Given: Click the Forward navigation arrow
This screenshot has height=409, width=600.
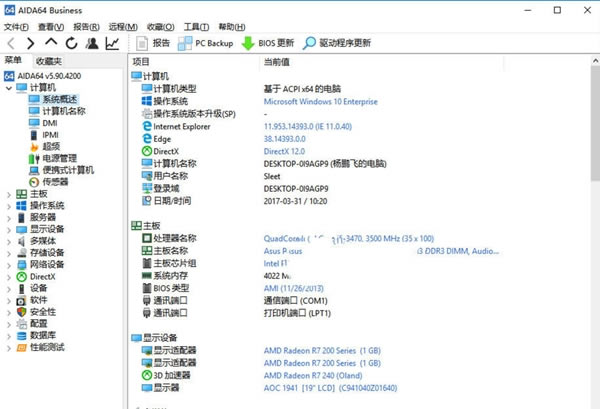Looking at the screenshot, I should click(x=31, y=44).
